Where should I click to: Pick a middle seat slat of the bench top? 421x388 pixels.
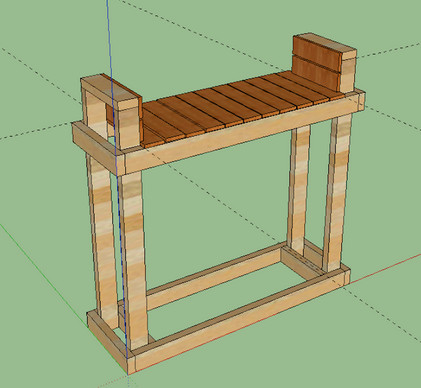pyautogui.click(x=233, y=106)
